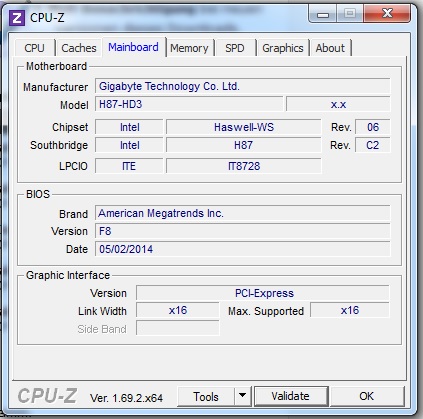Click the Southbridge label
Viewport: 423px width, 419px height.
tap(59, 145)
